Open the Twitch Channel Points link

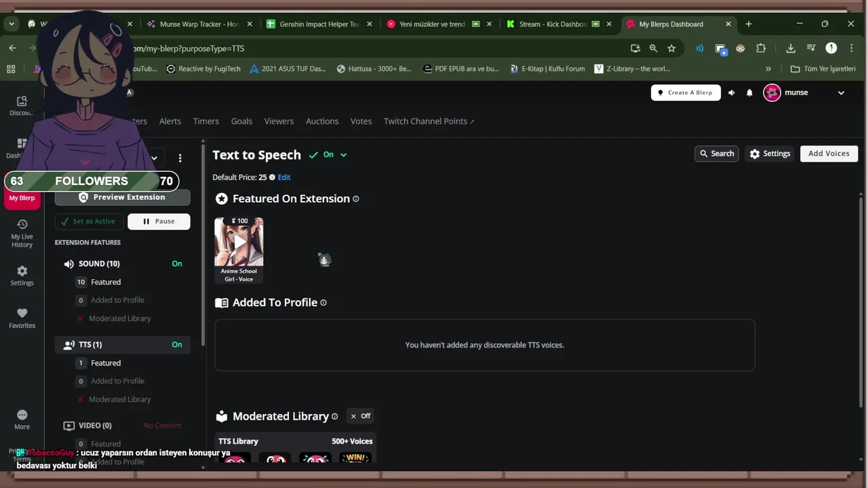[x=429, y=121]
